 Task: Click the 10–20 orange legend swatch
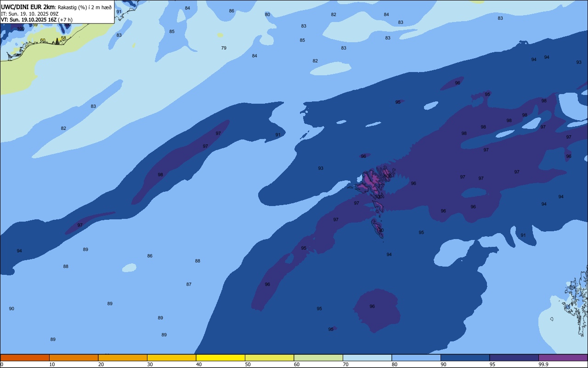tap(73, 357)
